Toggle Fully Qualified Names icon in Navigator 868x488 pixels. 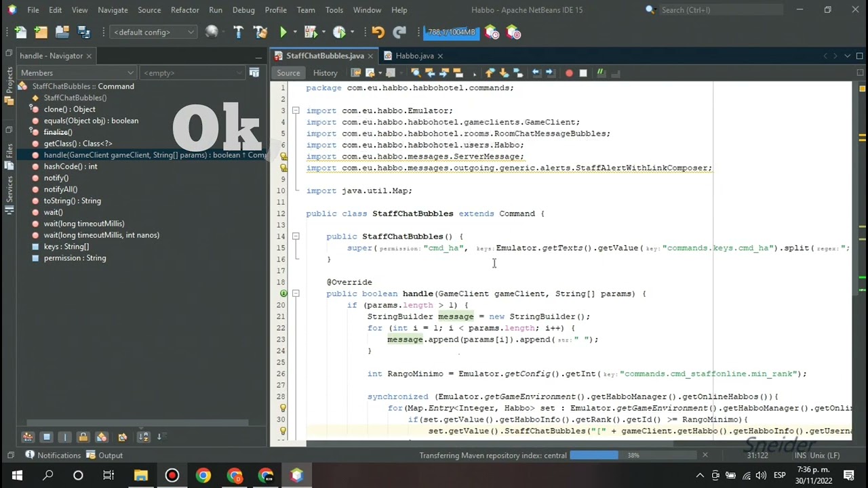coord(123,437)
